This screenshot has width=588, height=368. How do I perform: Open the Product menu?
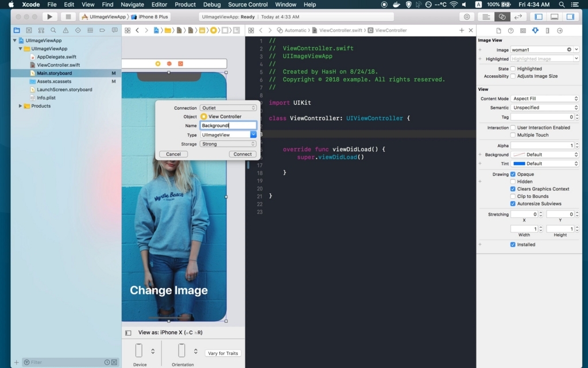(185, 5)
